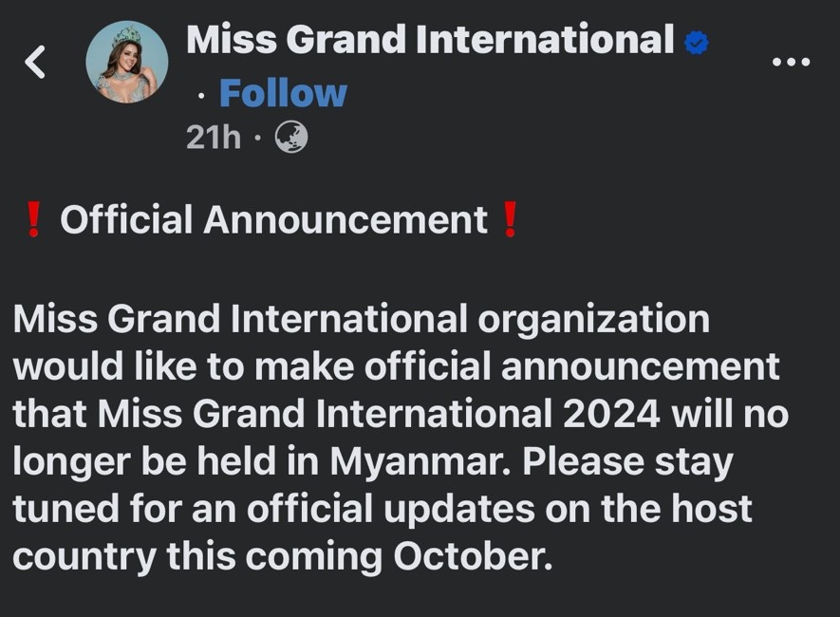Click the blue verified badge
Viewport: 840px width, 617px height.
pos(697,43)
